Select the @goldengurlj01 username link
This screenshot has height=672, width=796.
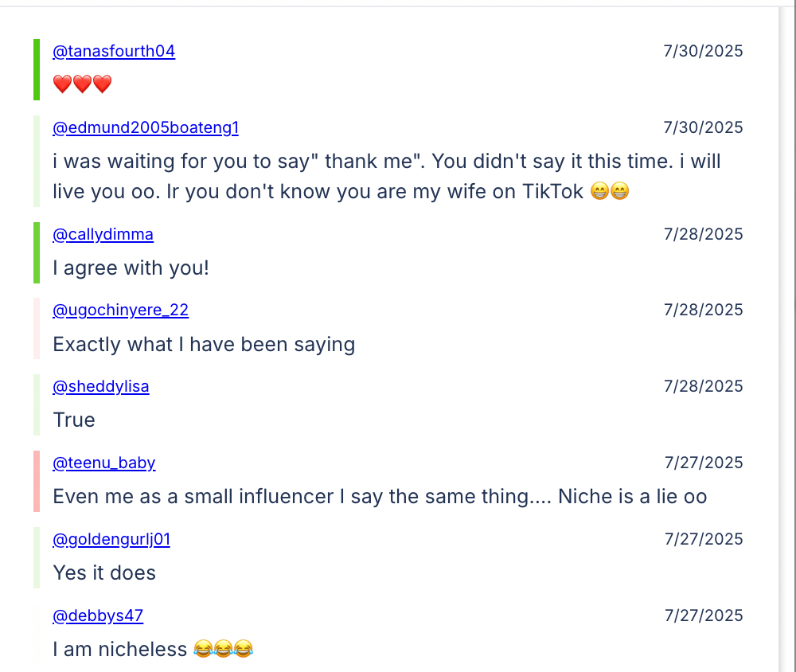(x=111, y=540)
